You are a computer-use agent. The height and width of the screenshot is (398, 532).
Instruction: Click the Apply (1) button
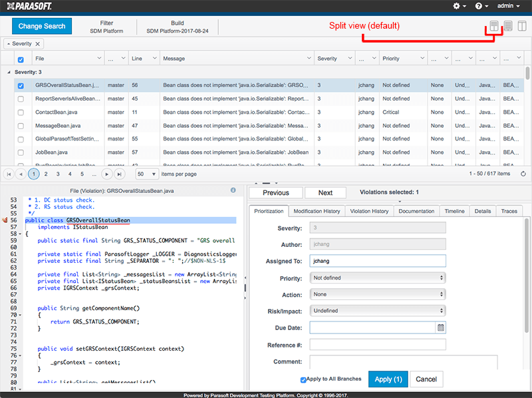click(x=388, y=379)
